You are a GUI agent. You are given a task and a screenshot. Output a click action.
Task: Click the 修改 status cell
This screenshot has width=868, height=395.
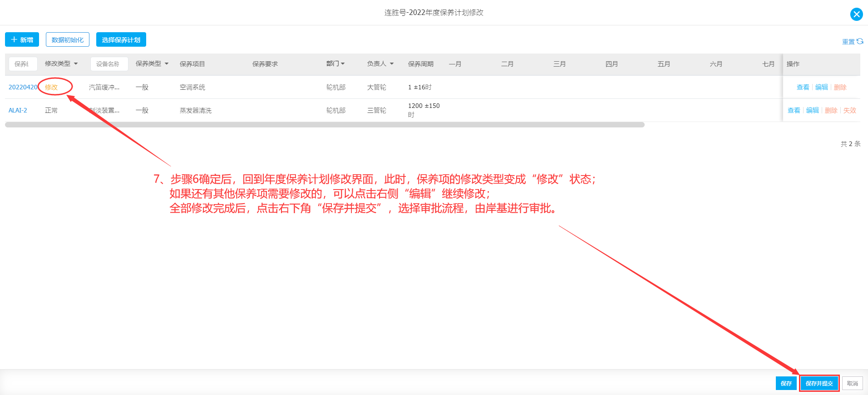point(51,87)
